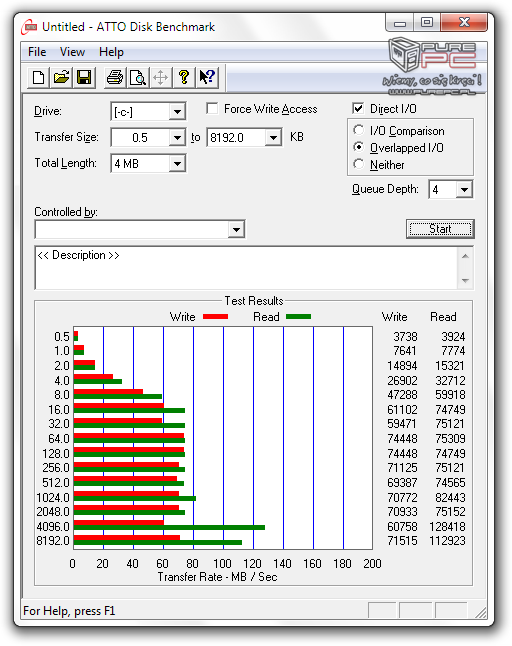512x646 pixels.
Task: Click the 1024.0 transfer size row label
Action: pos(53,498)
